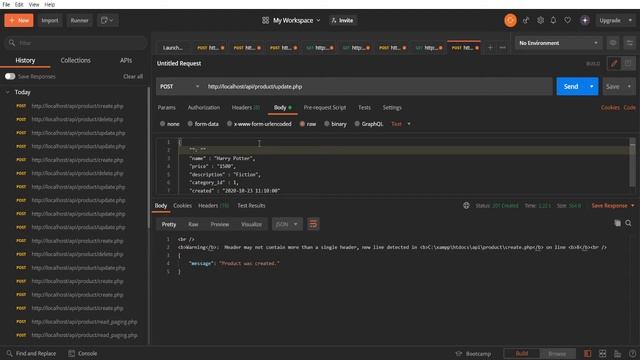Open Bootcamp in the status bar
This screenshot has width=640, height=360.
(x=473, y=353)
